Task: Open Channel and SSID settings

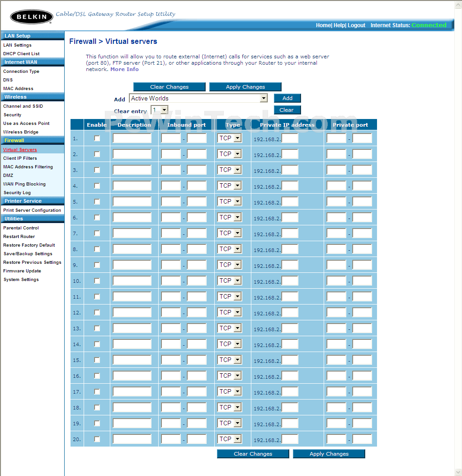Action: pyautogui.click(x=23, y=106)
